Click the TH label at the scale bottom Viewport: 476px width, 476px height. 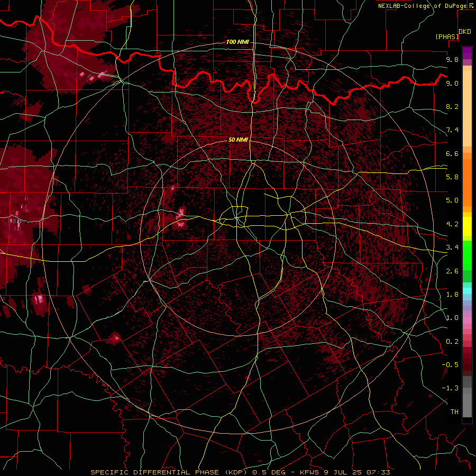click(x=454, y=412)
